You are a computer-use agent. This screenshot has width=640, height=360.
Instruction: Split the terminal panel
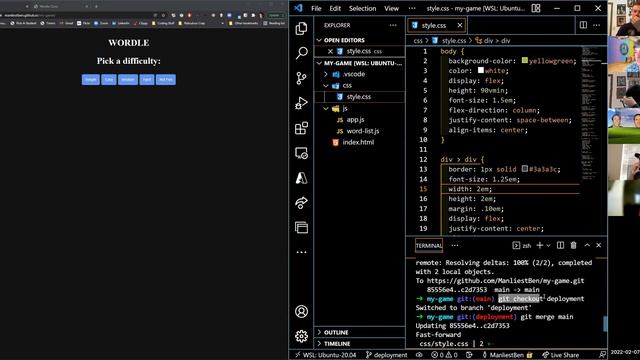[560, 245]
